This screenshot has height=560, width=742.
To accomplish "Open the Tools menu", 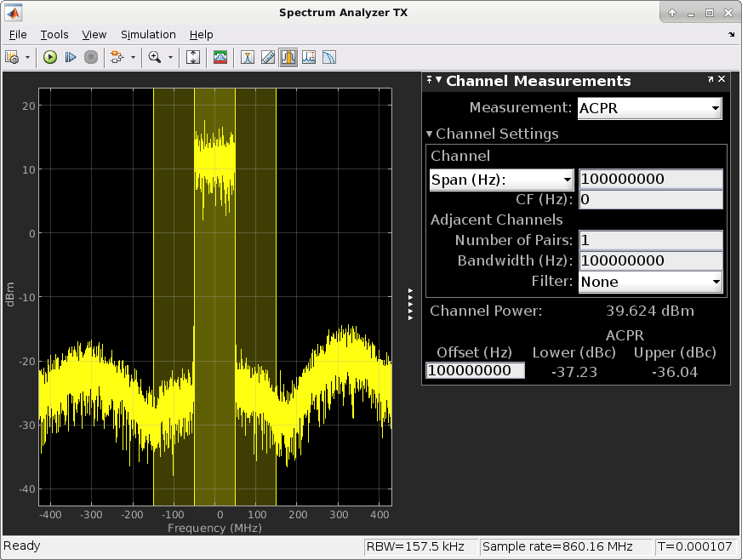I will [54, 35].
